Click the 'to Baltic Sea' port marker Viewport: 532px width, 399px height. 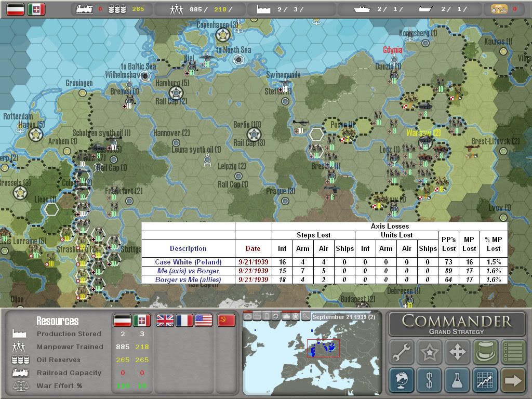click(145, 76)
